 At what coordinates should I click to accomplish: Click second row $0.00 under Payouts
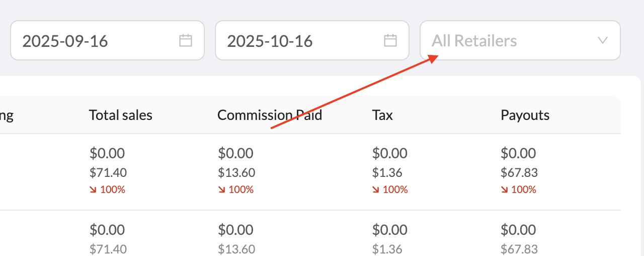point(518,230)
